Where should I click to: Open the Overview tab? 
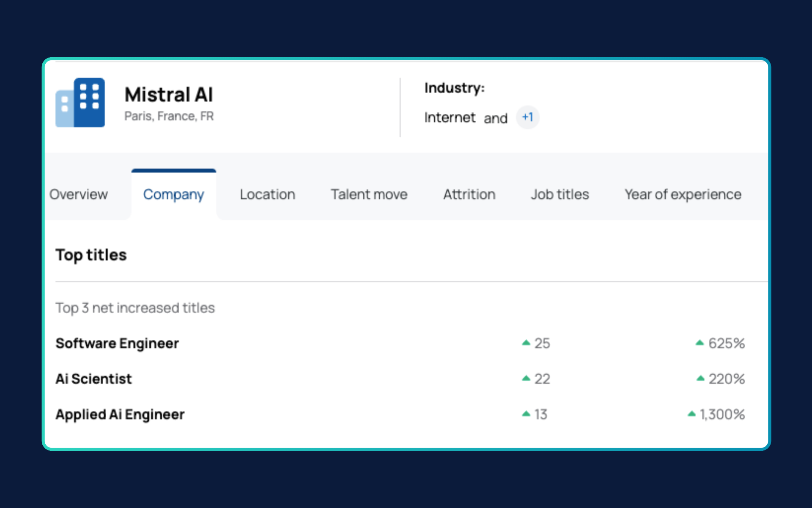click(79, 194)
